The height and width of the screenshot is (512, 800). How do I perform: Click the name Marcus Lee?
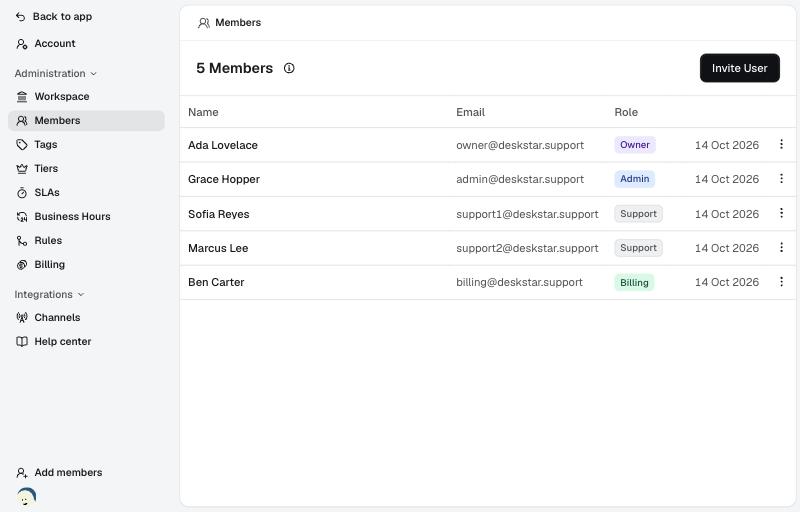218,248
